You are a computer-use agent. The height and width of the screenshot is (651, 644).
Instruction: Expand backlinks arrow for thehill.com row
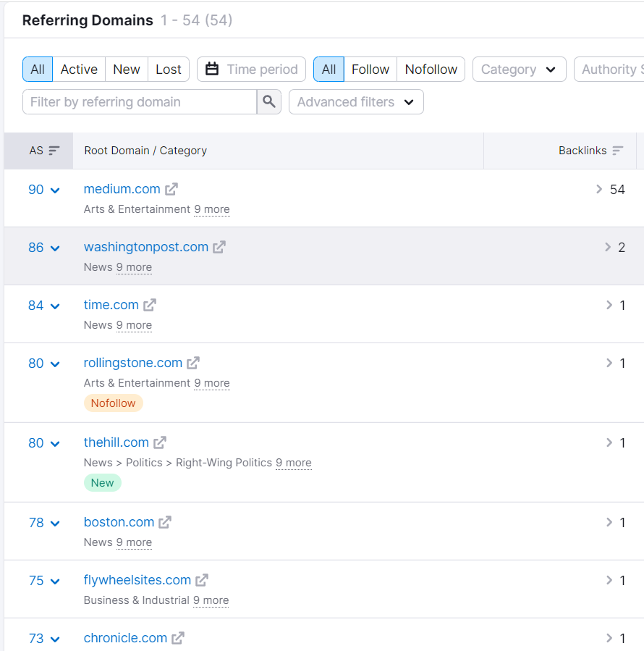[609, 442]
